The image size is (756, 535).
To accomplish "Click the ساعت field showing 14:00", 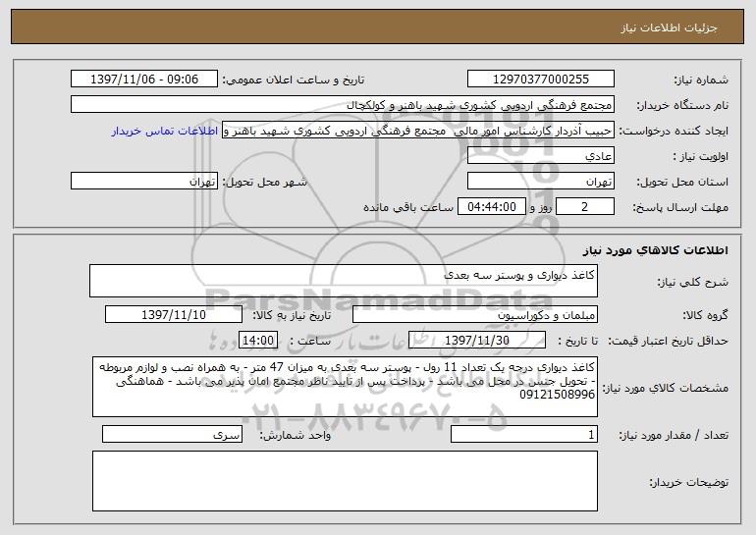I will click(x=258, y=341).
